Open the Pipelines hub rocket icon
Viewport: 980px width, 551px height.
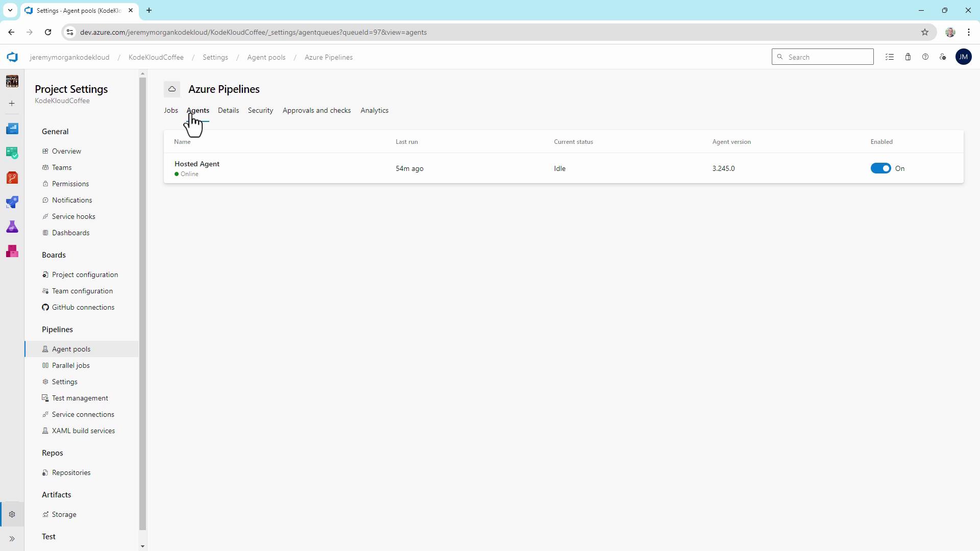point(12,202)
